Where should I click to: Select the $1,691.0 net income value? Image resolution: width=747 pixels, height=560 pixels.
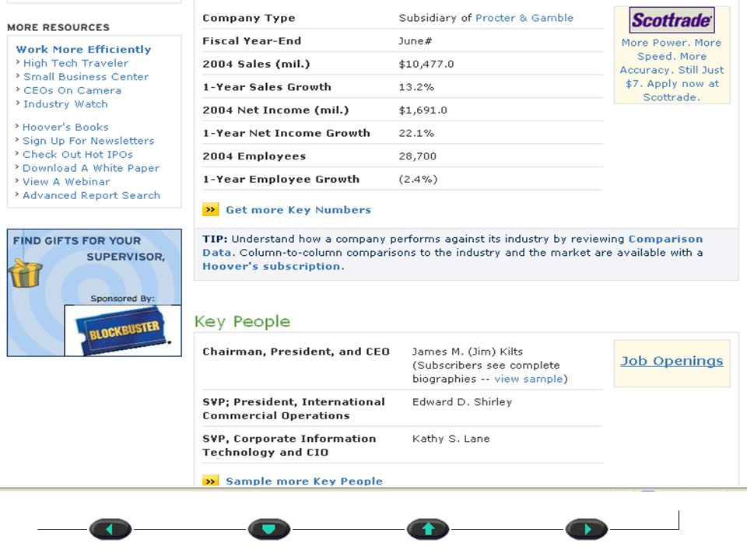pyautogui.click(x=423, y=110)
